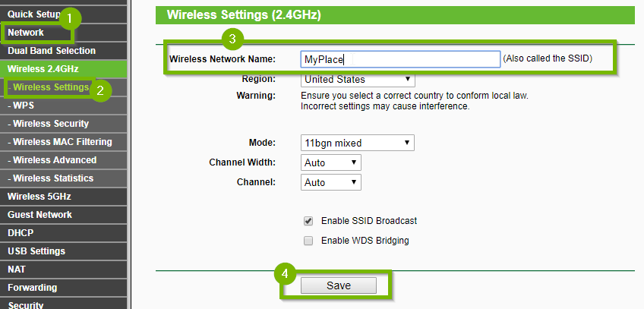This screenshot has height=309, width=644.
Task: Go to the WPS submenu page
Action: pos(64,106)
